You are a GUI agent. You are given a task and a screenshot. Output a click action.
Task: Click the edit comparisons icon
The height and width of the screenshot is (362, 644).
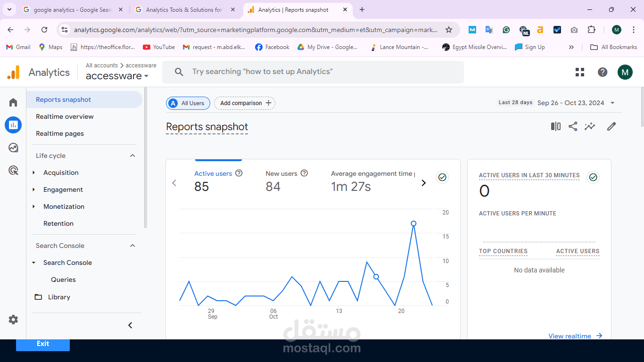[556, 126]
